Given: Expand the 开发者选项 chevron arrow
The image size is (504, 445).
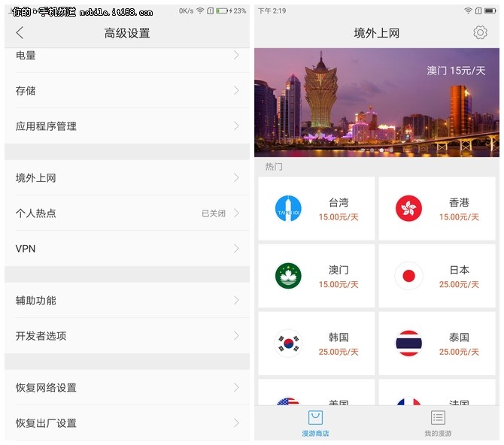Looking at the screenshot, I should pyautogui.click(x=236, y=336).
